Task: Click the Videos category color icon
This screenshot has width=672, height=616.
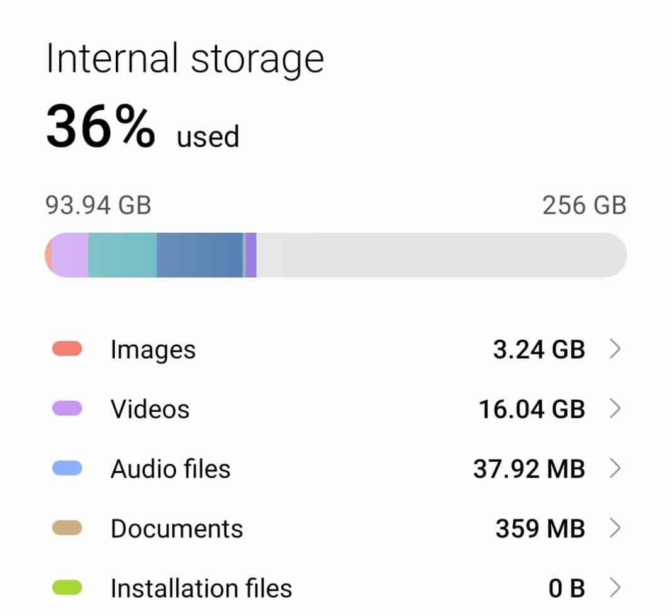Action: click(68, 409)
